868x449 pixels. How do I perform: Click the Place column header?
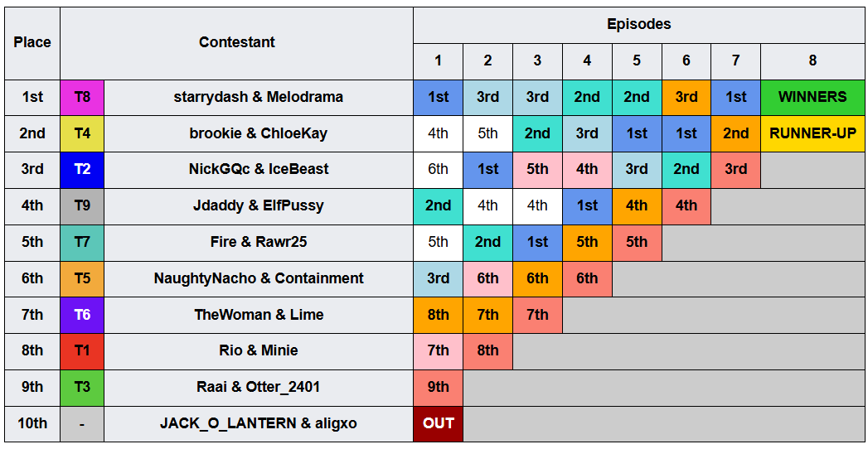tap(32, 43)
